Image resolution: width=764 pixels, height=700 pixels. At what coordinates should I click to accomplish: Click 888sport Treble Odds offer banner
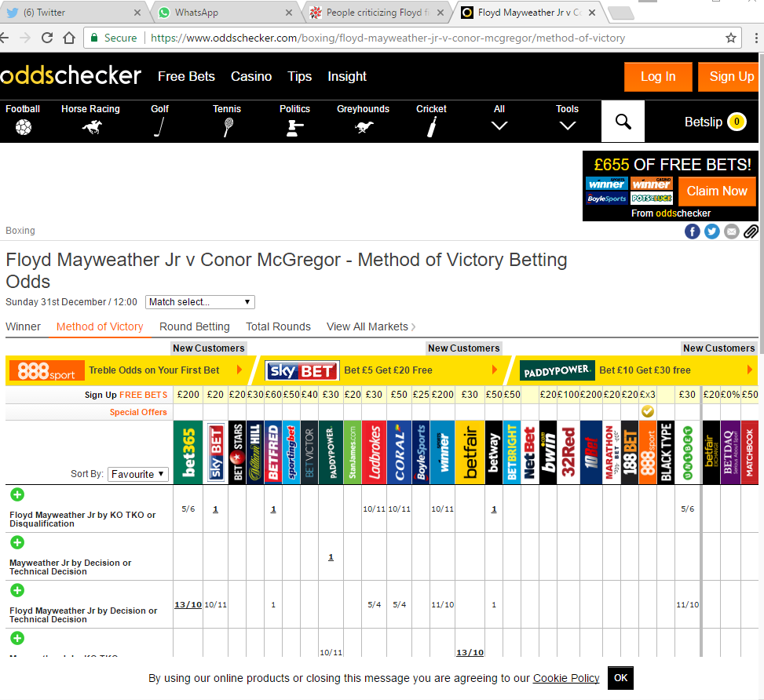[130, 370]
